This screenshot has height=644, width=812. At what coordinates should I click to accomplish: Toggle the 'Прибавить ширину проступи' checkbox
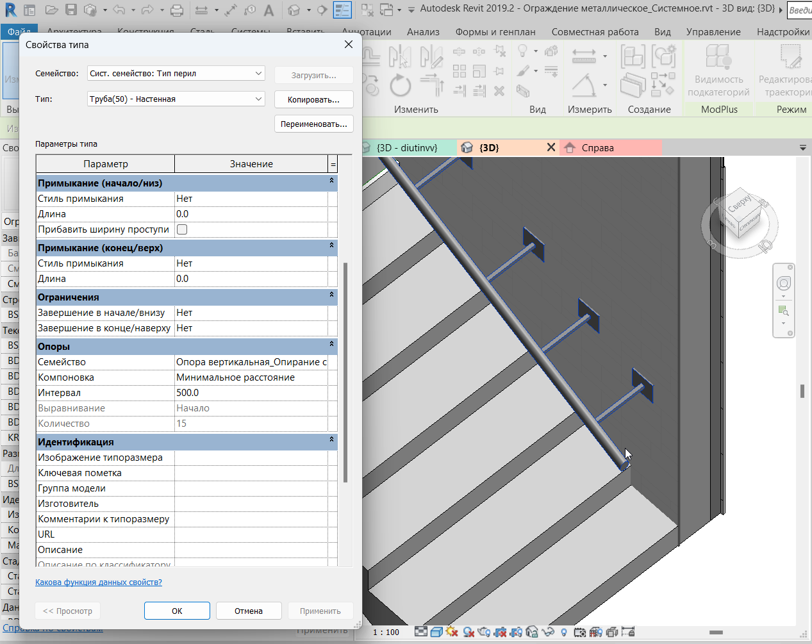[x=182, y=229]
